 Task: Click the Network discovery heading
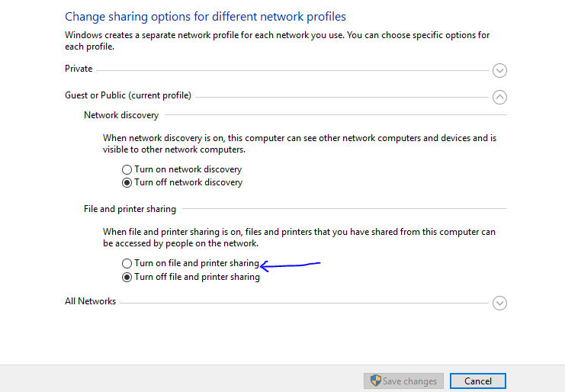(121, 115)
